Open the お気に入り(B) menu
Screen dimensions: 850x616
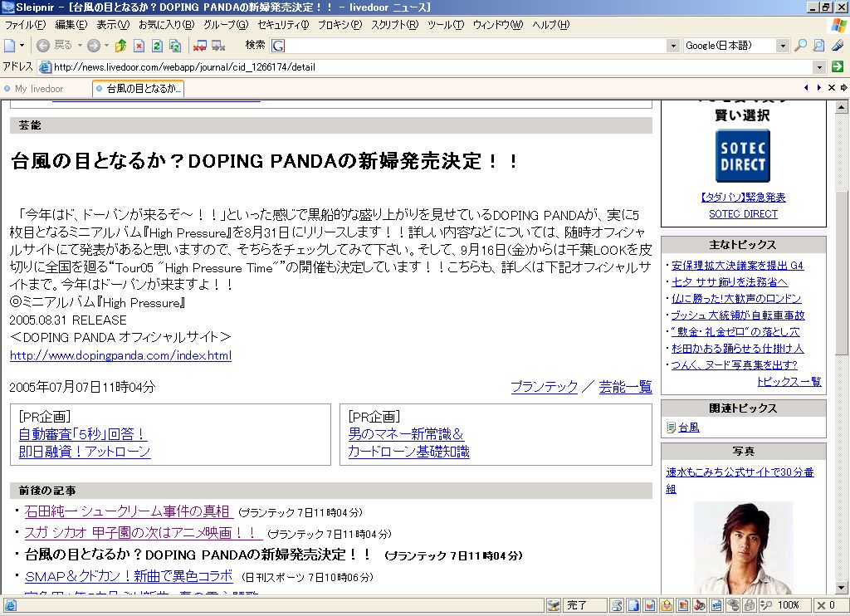click(166, 25)
